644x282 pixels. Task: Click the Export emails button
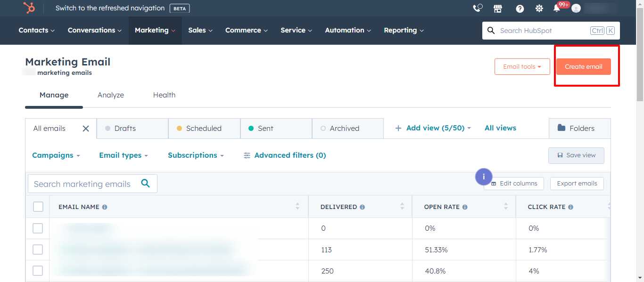point(577,184)
